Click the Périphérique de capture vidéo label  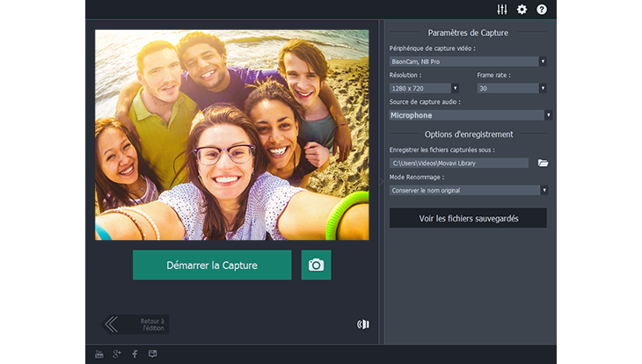click(432, 48)
